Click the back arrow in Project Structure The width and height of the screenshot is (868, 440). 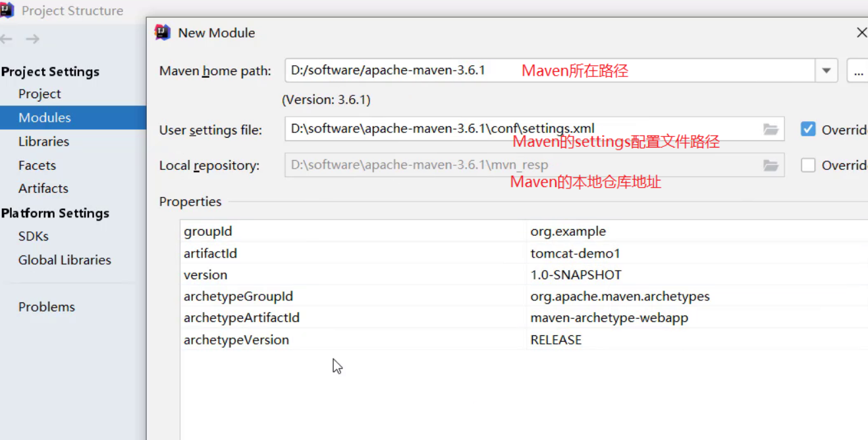pyautogui.click(x=6, y=39)
